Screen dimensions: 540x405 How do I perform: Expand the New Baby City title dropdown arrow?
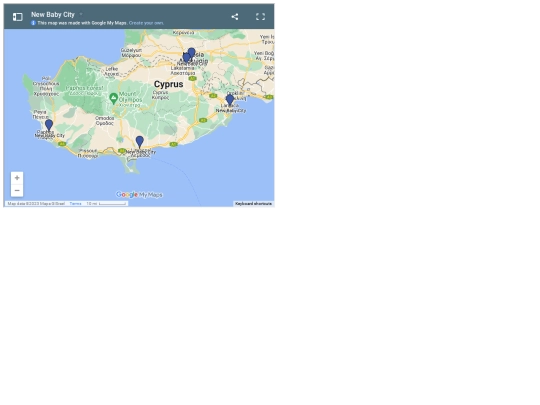[81, 14]
